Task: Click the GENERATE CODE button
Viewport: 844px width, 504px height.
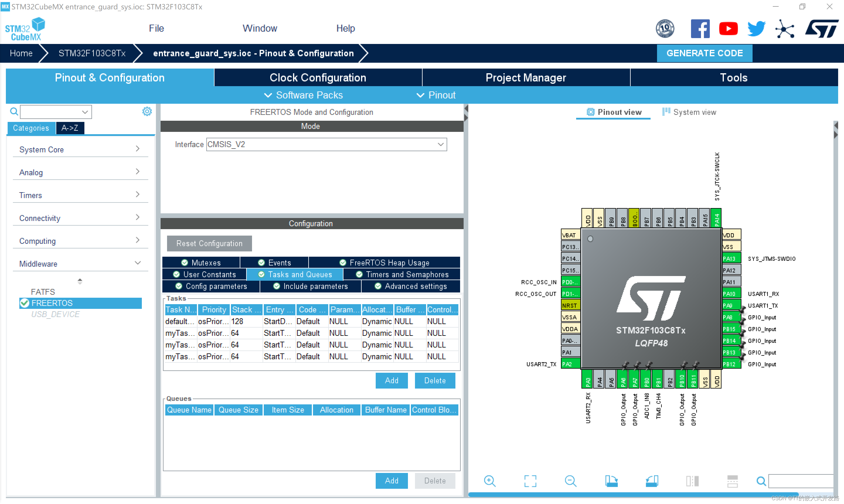Action: coord(705,53)
